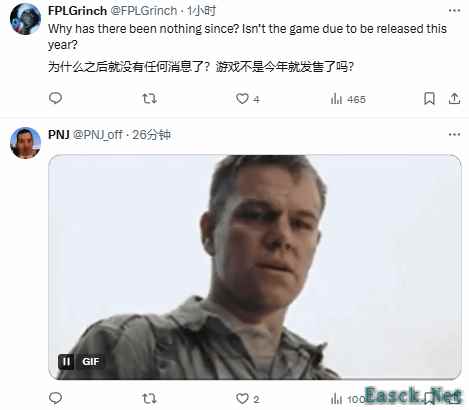Like PNJ's tweet with 2 likes
Viewport: 469px width, 410px height.
(247, 399)
